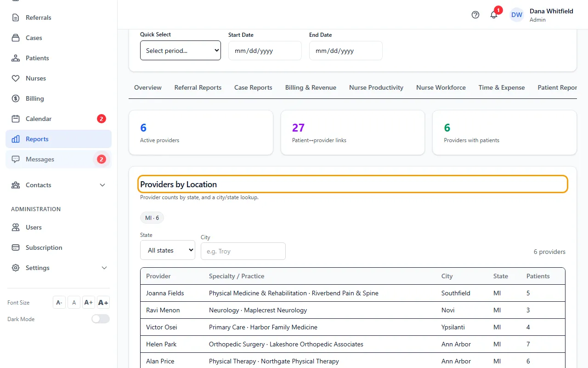The width and height of the screenshot is (588, 368).
Task: Increase font size with A+ button
Action: point(89,302)
